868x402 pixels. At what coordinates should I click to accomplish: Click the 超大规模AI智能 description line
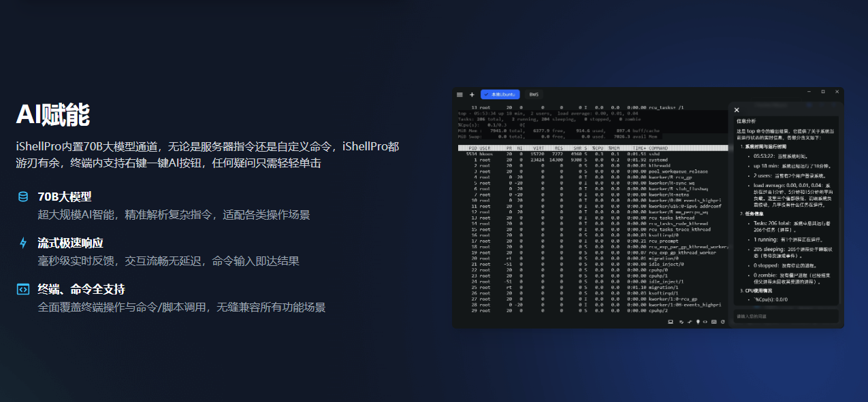pos(174,215)
